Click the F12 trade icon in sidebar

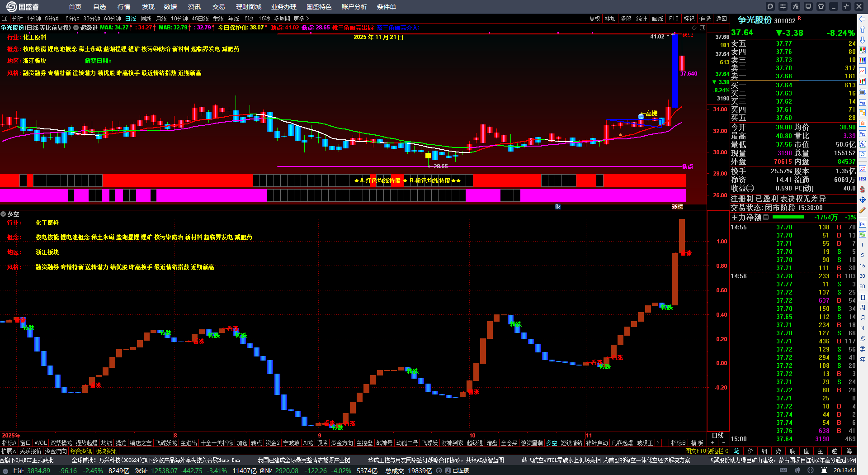point(863,134)
